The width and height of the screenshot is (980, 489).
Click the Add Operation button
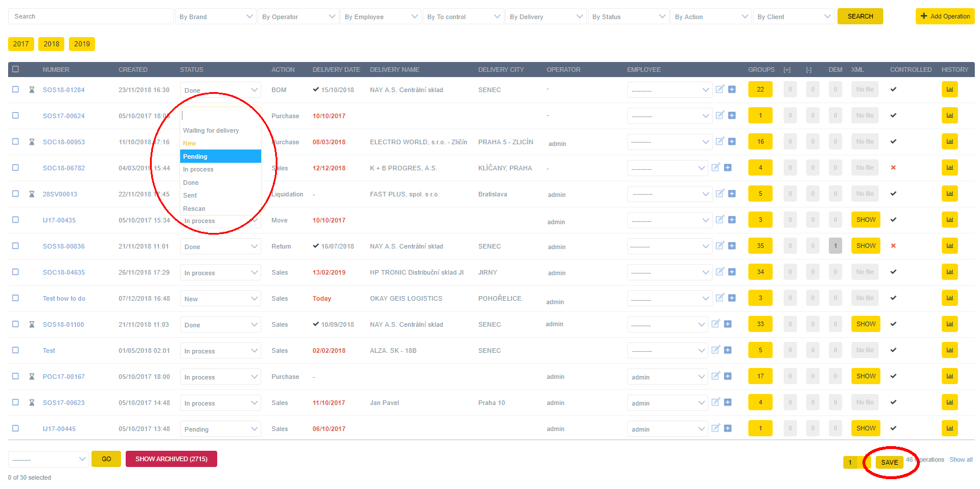tap(945, 16)
